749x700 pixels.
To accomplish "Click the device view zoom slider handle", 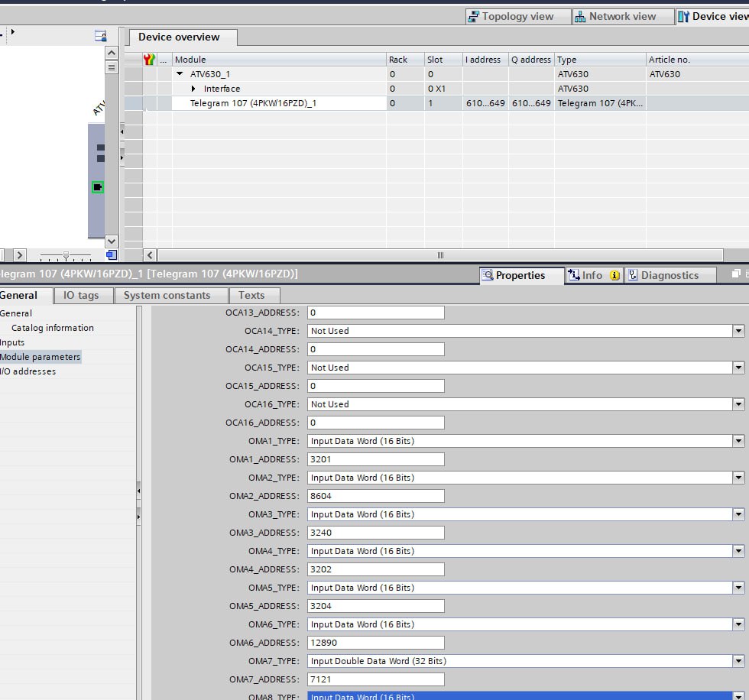I will [66, 255].
